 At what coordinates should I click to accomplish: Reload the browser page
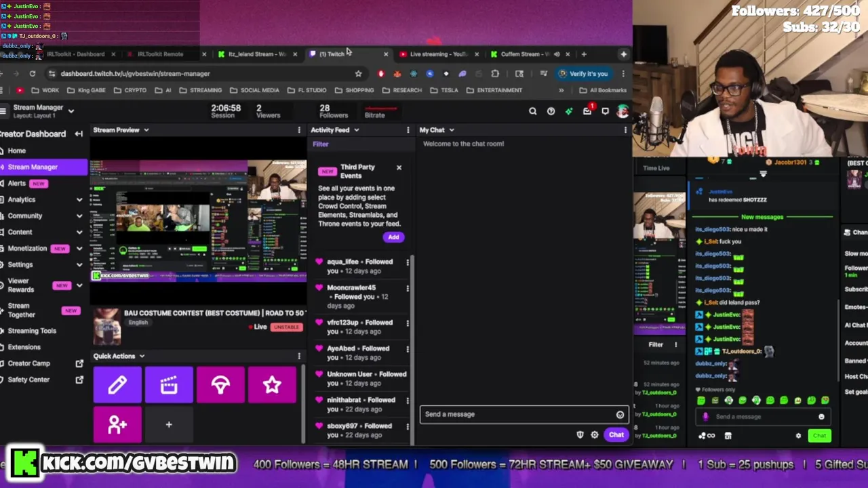click(x=32, y=74)
